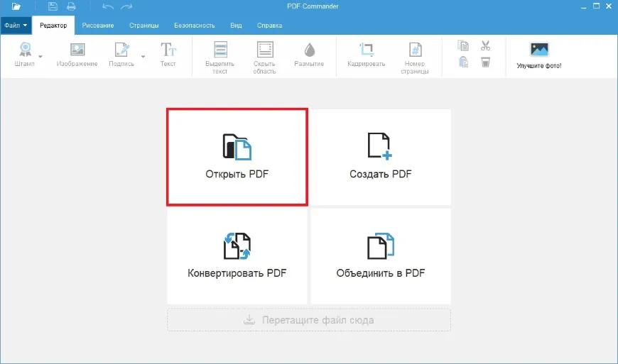Click the trash delete icon

(486, 62)
